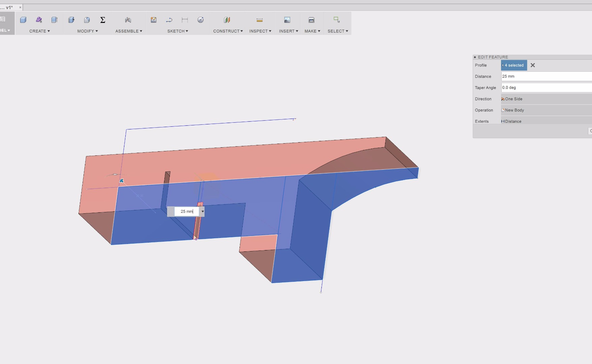592x364 pixels.
Task: Open the ASSEMBLE dropdown menu
Action: point(129,31)
